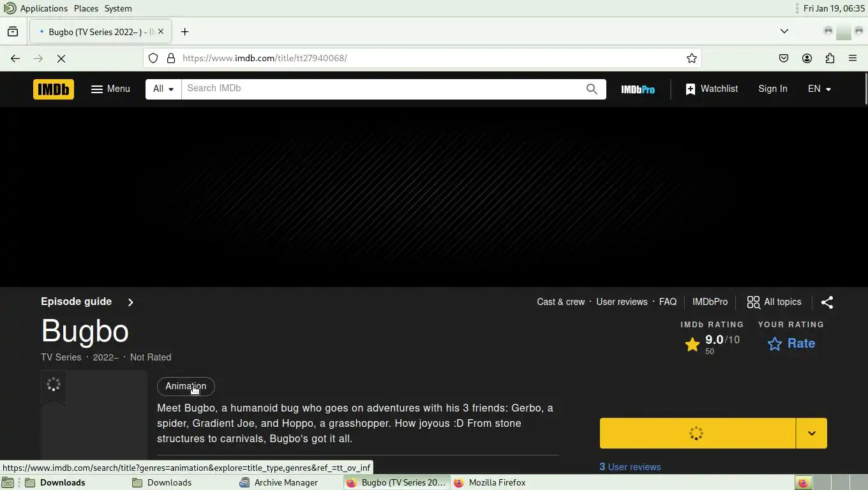Open the Watchlist
Screen dimensions: 868x490
tap(712, 89)
